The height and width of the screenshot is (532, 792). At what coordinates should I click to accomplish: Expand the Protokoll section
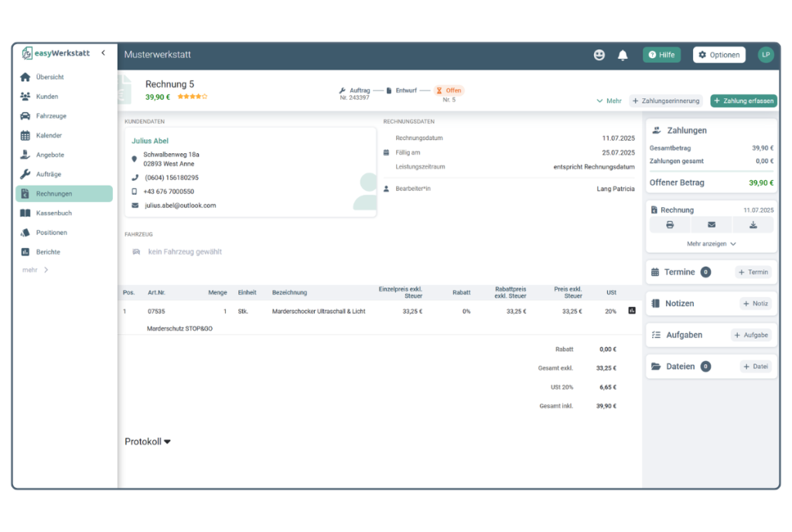click(x=148, y=442)
